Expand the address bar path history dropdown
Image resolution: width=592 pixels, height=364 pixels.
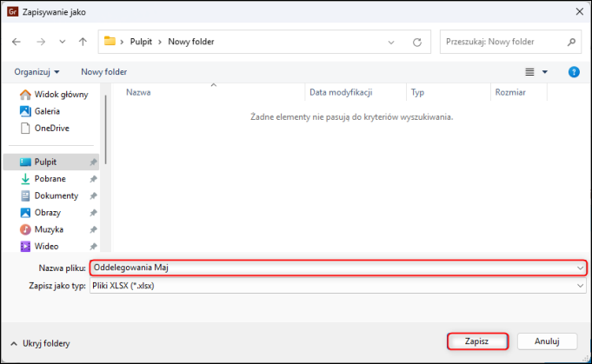(392, 41)
